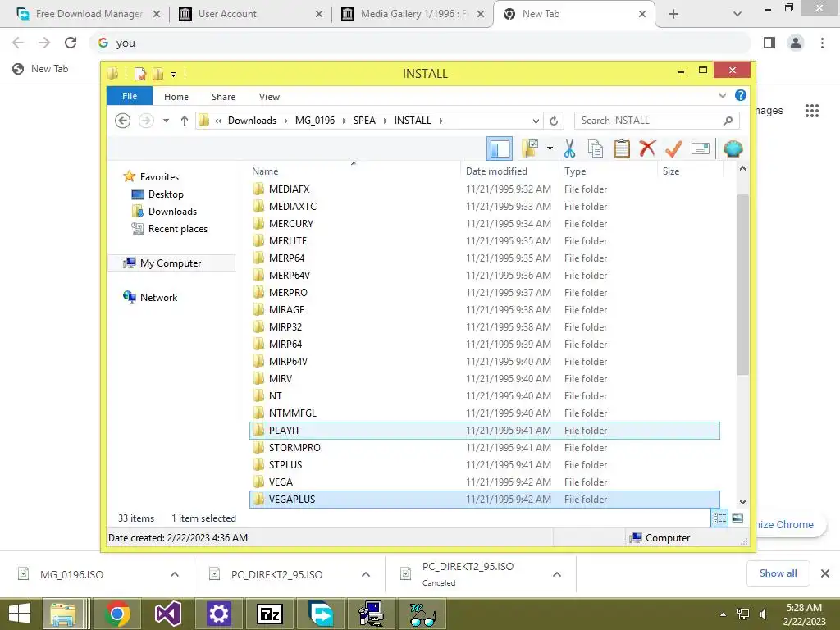Screen dimensions: 840x630
Task: Select the NTMMFGL folder
Action: 484,413
